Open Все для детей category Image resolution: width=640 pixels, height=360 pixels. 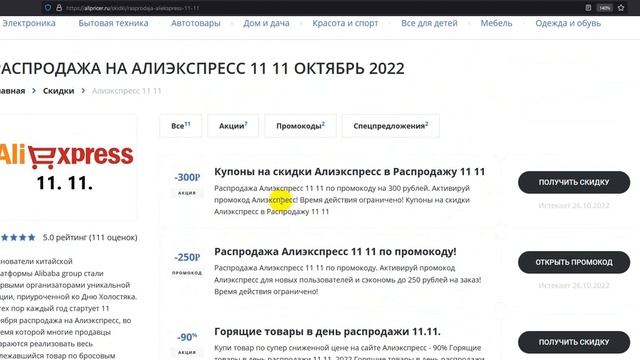[429, 23]
